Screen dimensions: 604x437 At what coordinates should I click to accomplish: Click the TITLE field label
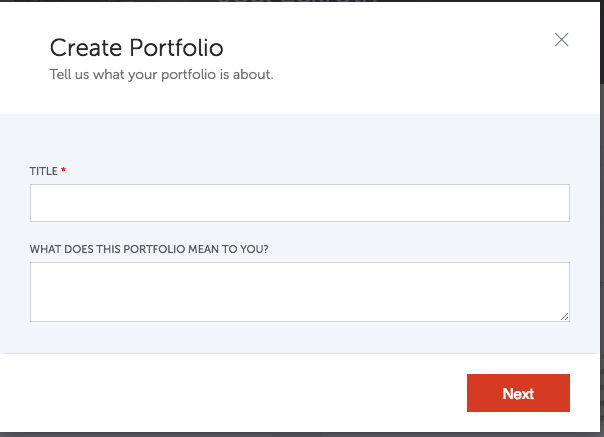44,171
